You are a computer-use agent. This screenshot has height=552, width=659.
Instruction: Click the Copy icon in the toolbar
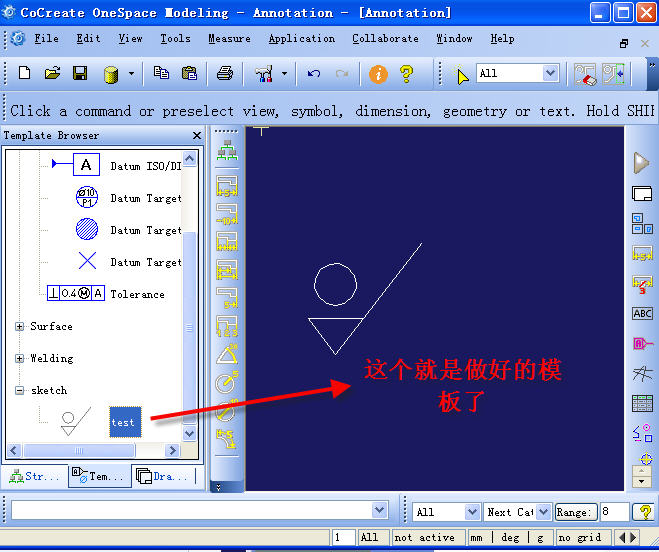point(161,74)
